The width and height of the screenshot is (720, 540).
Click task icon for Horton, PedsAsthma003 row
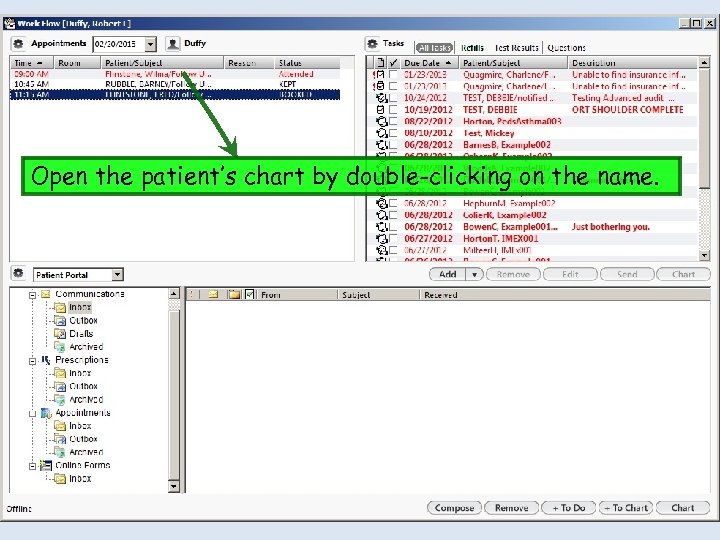tap(382, 121)
